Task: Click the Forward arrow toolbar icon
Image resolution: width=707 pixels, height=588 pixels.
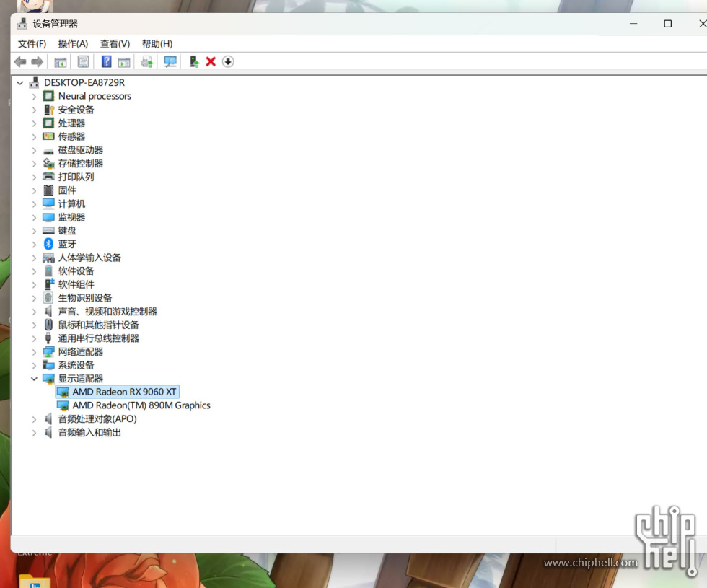Action: point(38,62)
